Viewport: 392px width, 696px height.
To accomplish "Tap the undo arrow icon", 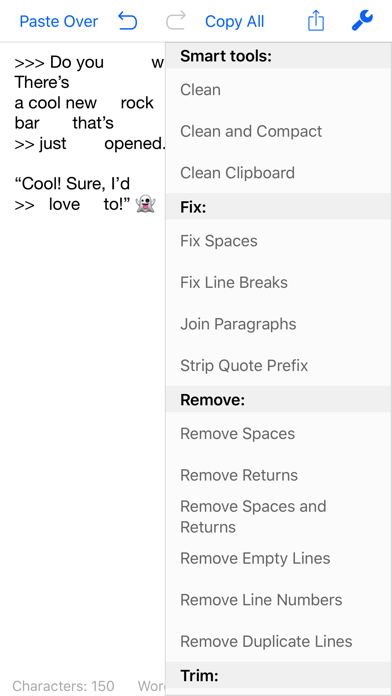I will click(128, 21).
